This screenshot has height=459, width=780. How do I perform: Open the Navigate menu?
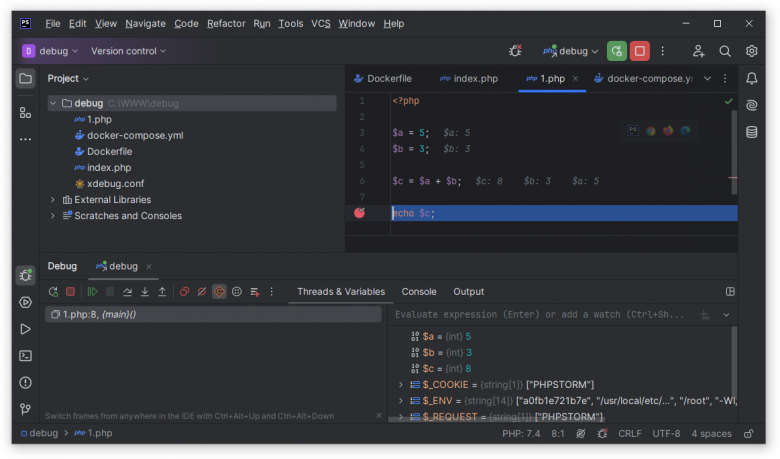click(x=145, y=23)
